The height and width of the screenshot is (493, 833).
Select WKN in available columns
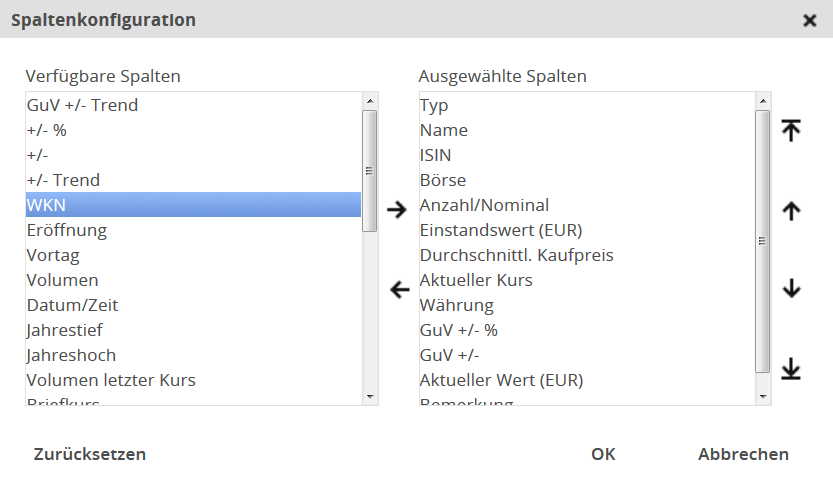pos(193,205)
